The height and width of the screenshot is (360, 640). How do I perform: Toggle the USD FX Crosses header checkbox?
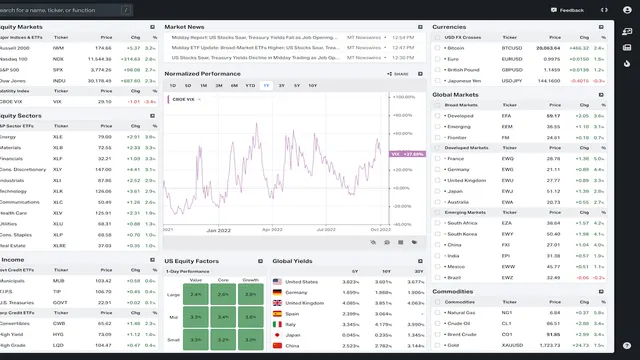pyautogui.click(x=438, y=38)
